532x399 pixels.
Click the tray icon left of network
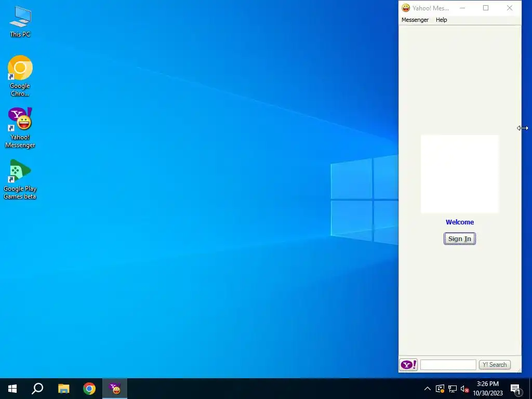tap(440, 389)
